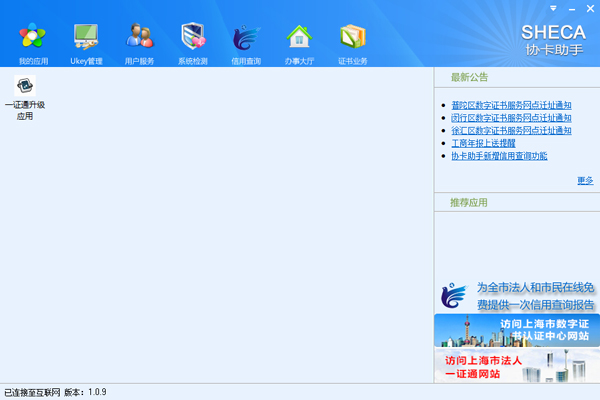This screenshot has height=400, width=600.
Task: Open 闵行区数字证书服务网点迁址通知 link
Action: [x=510, y=117]
